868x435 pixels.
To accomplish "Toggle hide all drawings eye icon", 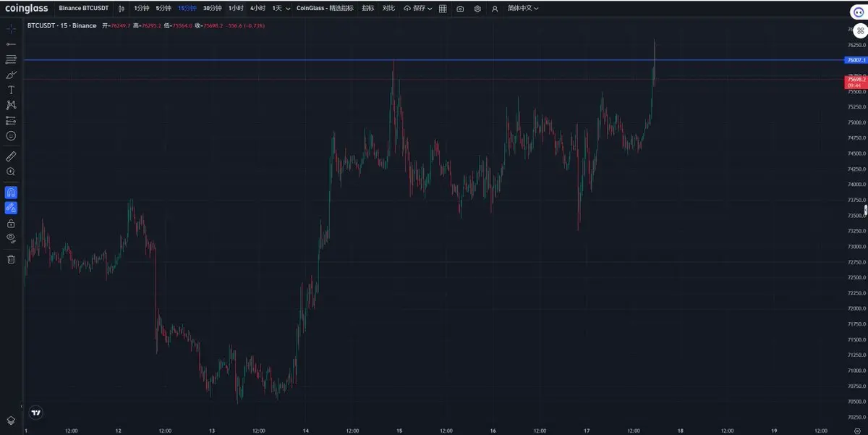I will click(x=11, y=238).
